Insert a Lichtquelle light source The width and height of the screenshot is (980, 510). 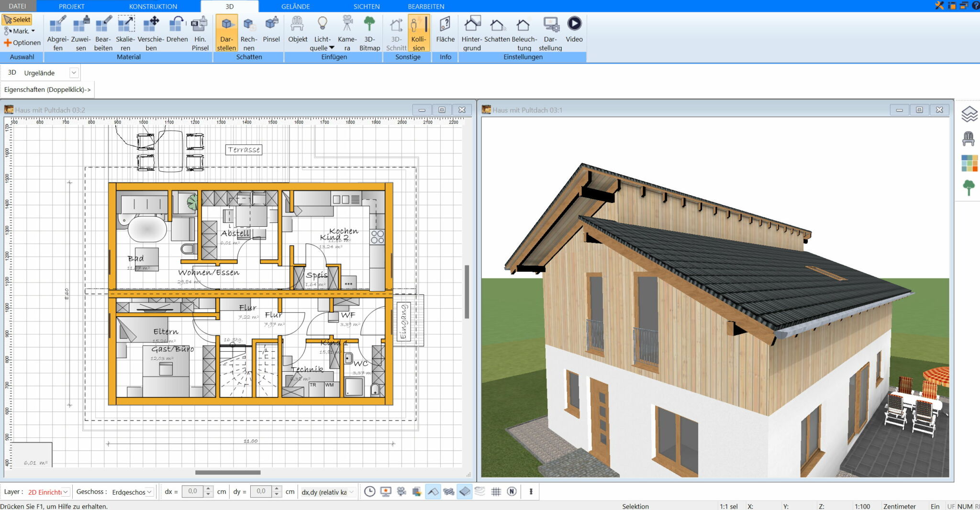(x=322, y=33)
